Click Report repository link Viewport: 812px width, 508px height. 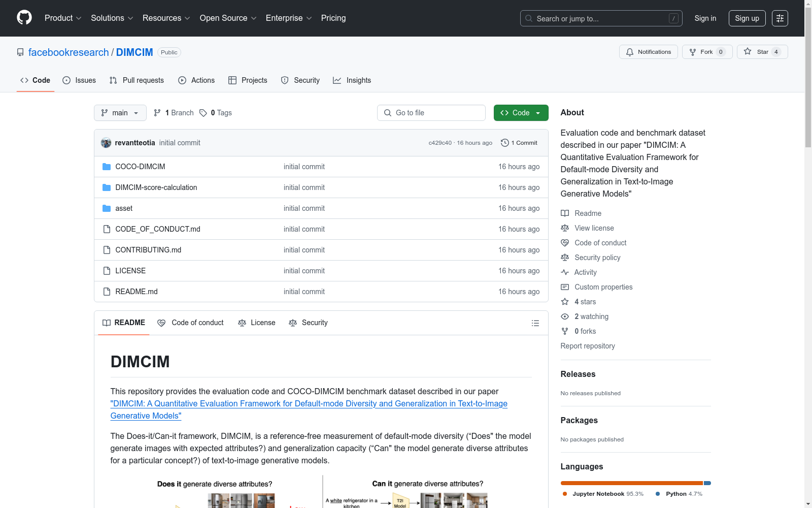(588, 346)
